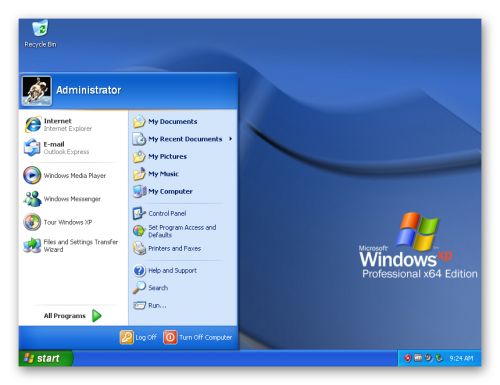500x385 pixels.
Task: Select My Computer label in Start menu
Action: click(170, 191)
